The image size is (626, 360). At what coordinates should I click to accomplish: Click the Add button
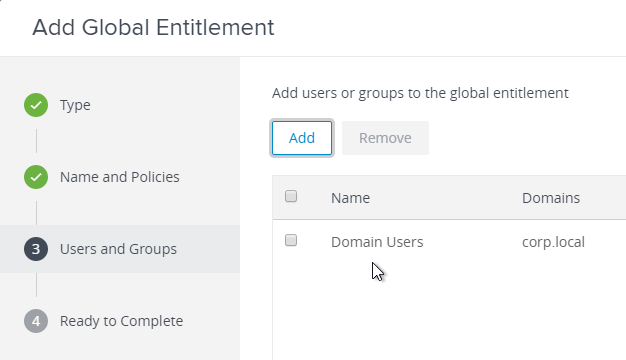302,138
